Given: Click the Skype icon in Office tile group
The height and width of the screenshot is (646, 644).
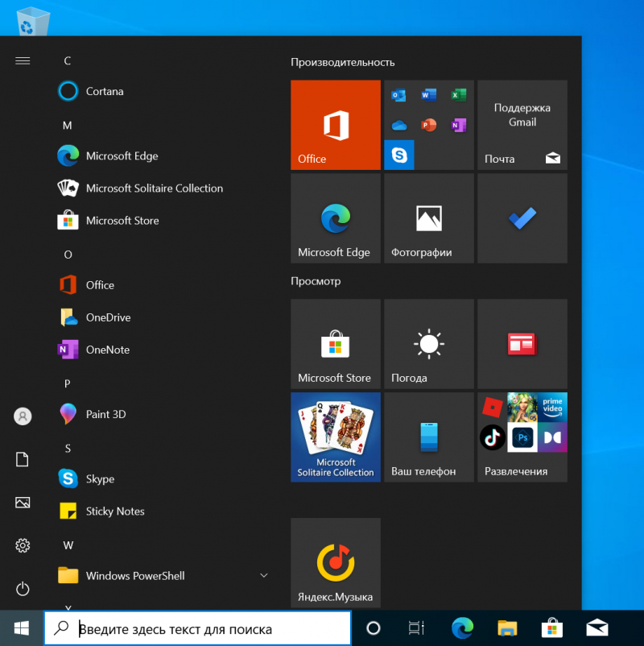Looking at the screenshot, I should click(398, 154).
